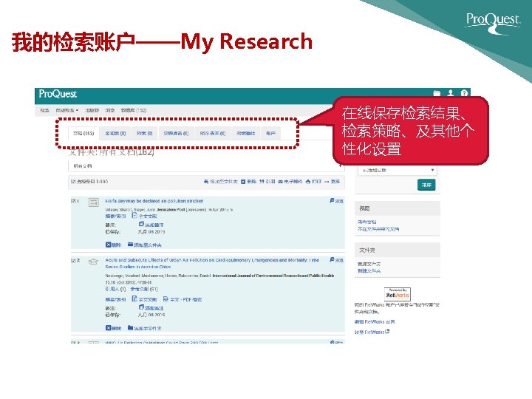The width and height of the screenshot is (532, 399).
Task: Switch to the 账户 tab
Action: [270, 133]
